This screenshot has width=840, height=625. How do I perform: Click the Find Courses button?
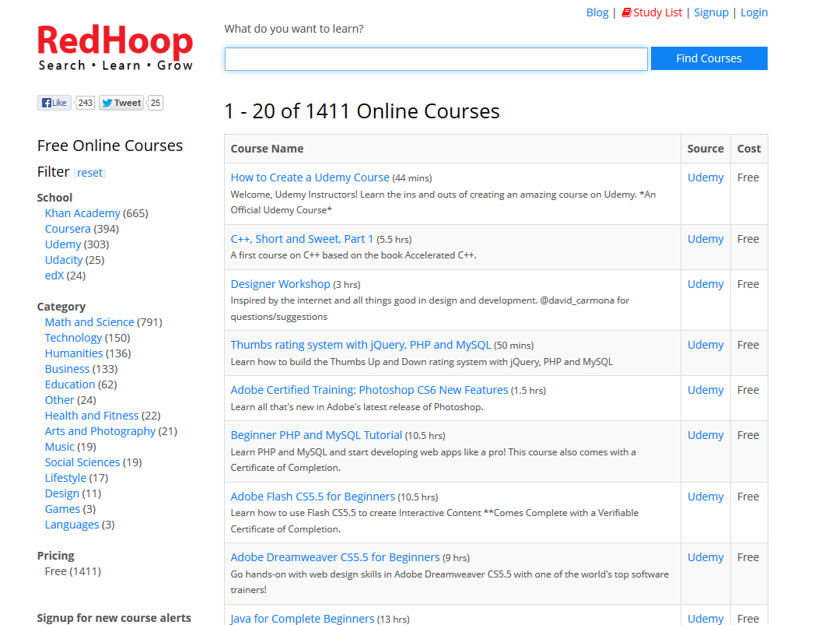click(x=709, y=58)
